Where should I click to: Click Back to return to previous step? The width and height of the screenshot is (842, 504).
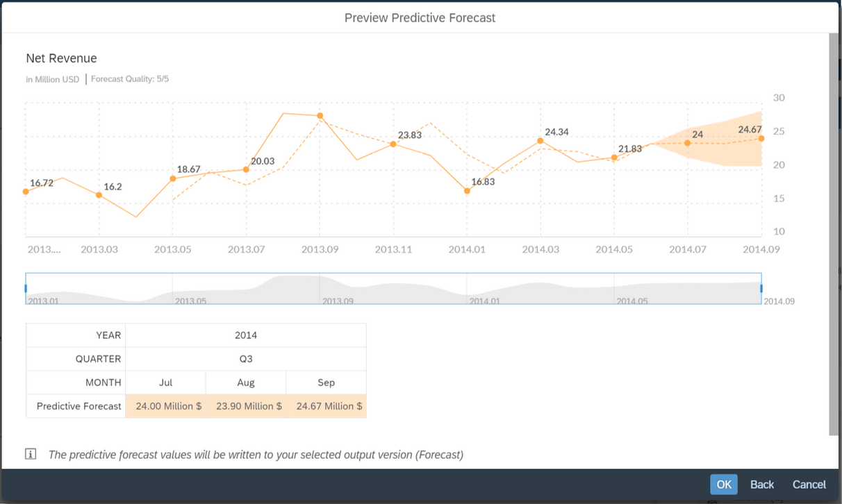761,484
